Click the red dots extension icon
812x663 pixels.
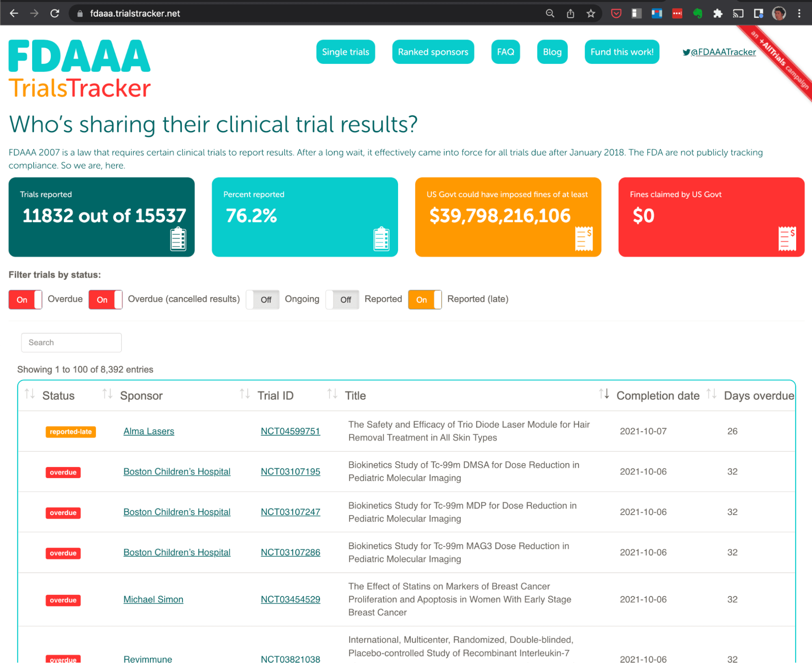[x=677, y=13]
